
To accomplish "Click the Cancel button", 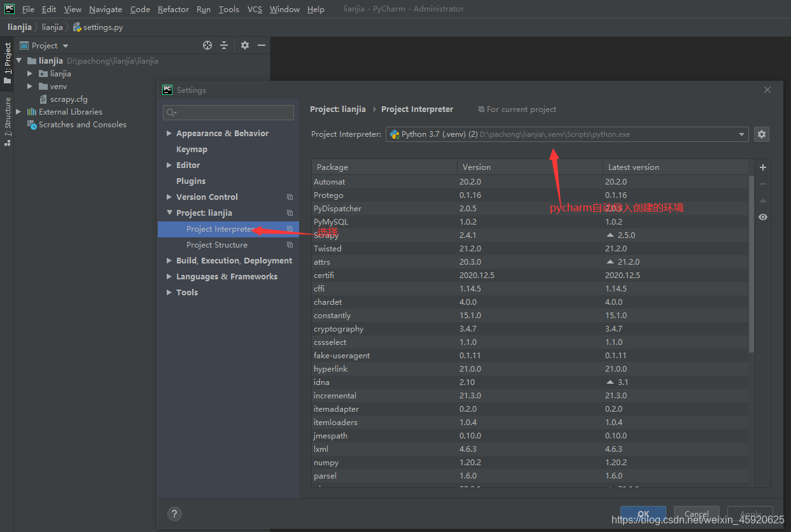I will [x=696, y=514].
